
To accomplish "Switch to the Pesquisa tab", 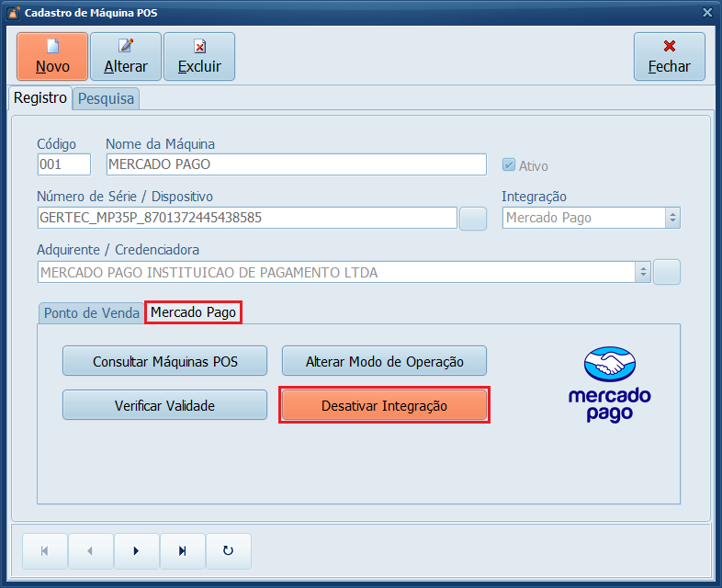I will 106,98.
